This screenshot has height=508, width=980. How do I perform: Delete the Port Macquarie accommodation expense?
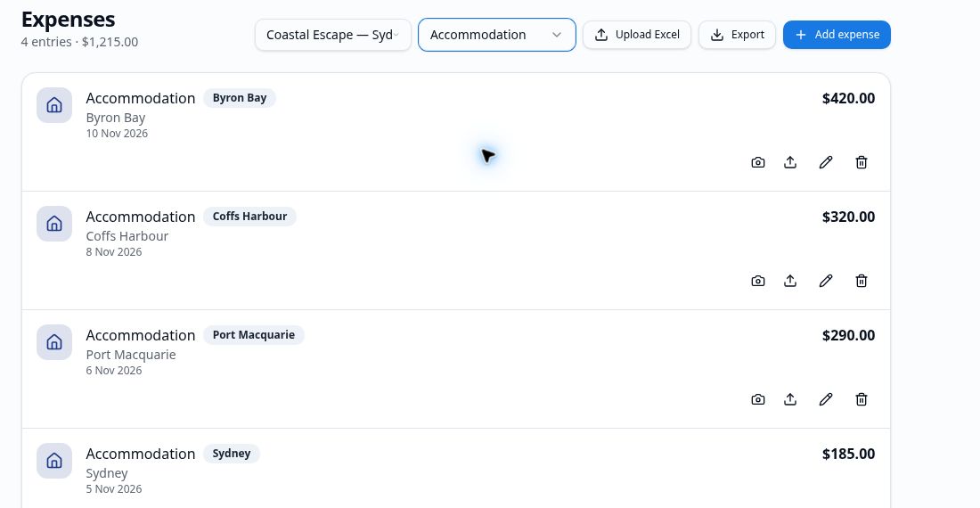[x=862, y=399]
